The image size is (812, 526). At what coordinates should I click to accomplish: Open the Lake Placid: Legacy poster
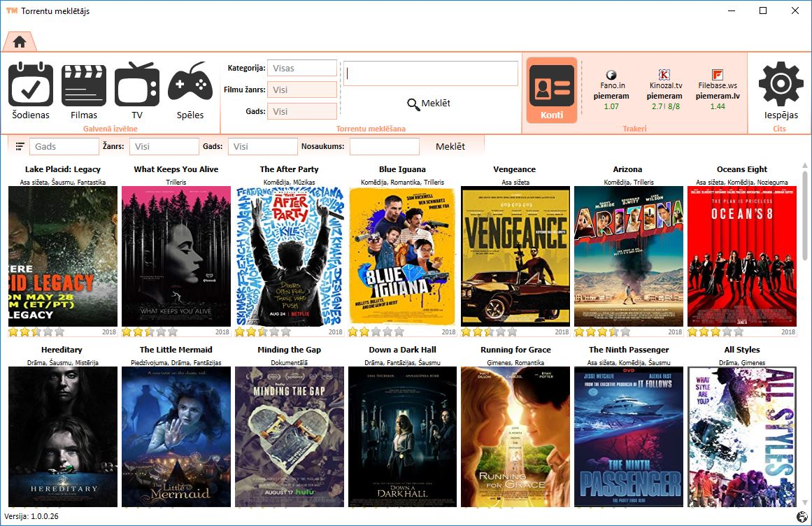(63, 256)
